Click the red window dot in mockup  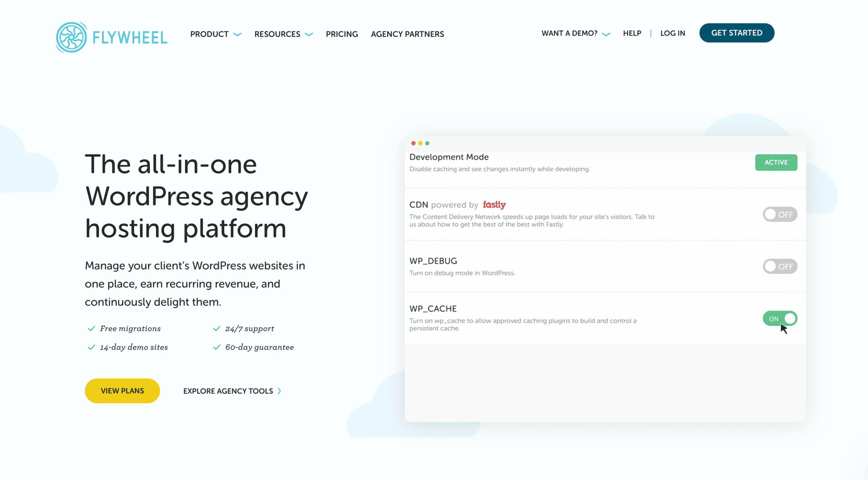click(413, 143)
